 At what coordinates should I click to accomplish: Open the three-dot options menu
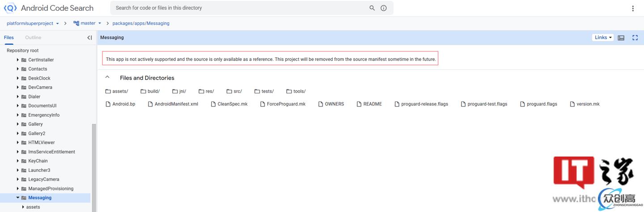633,8
